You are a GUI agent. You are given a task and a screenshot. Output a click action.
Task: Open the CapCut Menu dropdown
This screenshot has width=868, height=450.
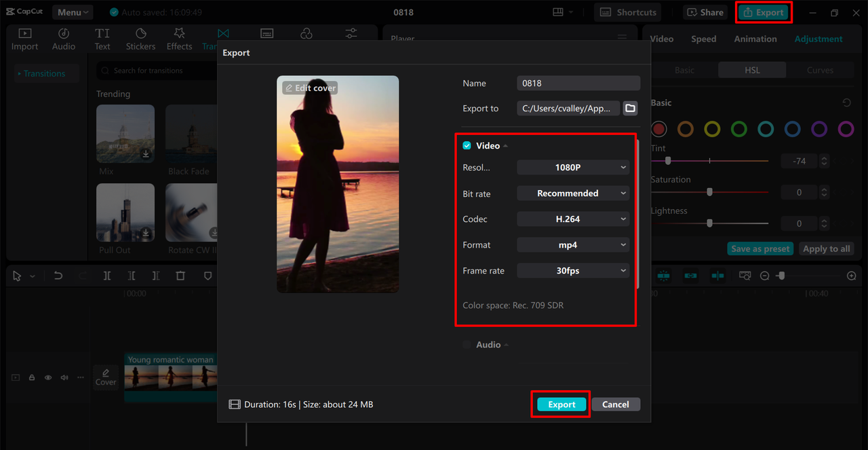click(x=73, y=12)
